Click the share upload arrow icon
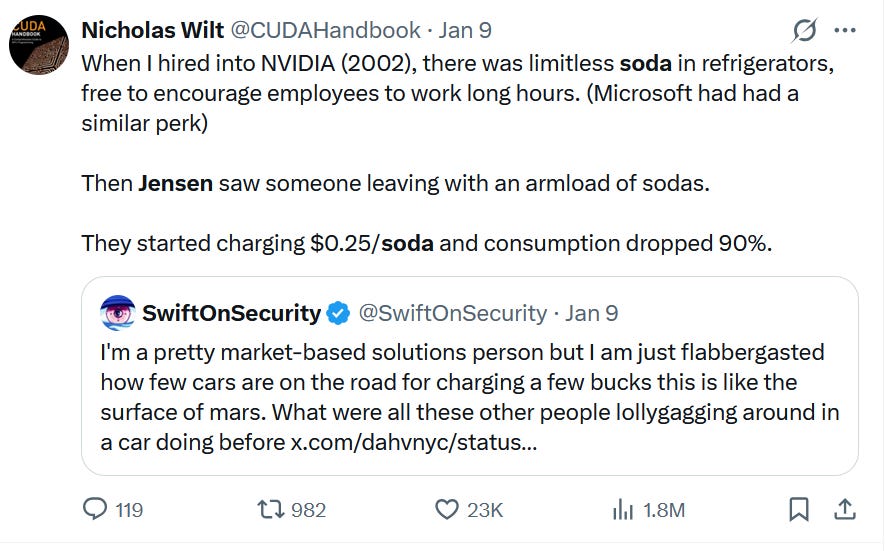Image resolution: width=885 pixels, height=551 pixels. point(845,510)
